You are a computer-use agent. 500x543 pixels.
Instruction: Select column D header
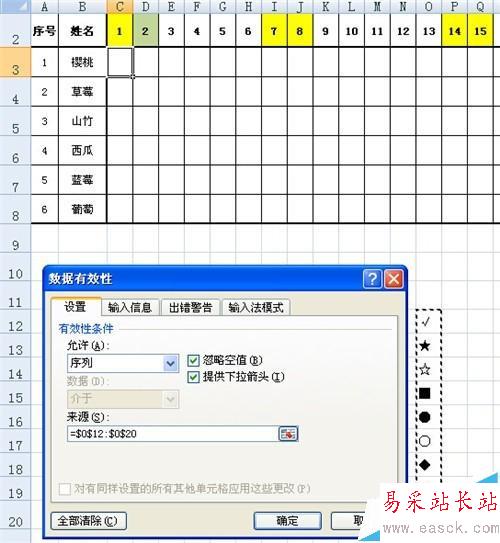(145, 7)
